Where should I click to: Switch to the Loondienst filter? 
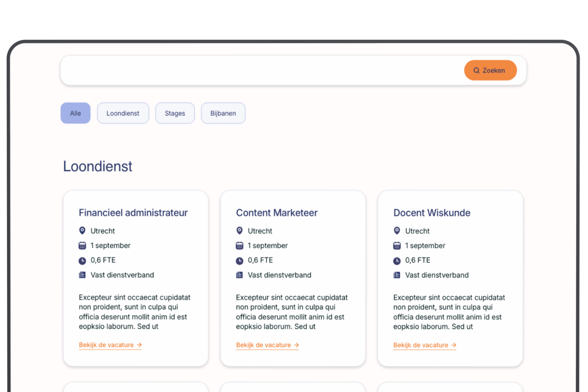point(123,113)
